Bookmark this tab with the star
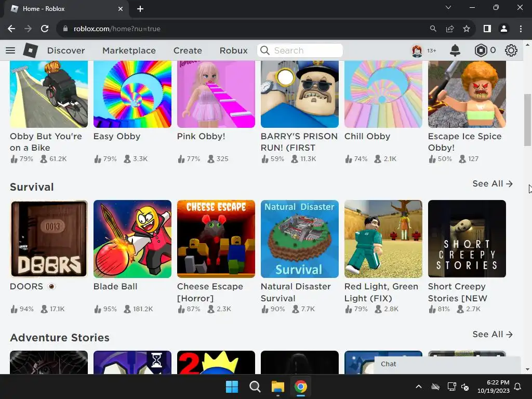The height and width of the screenshot is (399, 532). tap(467, 29)
